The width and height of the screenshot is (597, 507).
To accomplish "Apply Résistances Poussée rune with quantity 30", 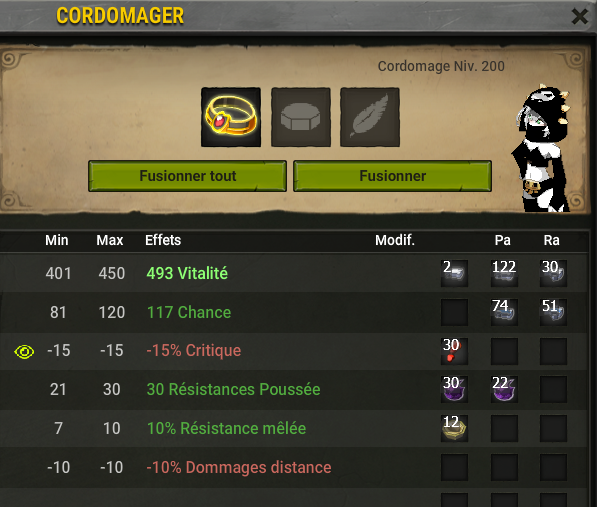I will (454, 389).
